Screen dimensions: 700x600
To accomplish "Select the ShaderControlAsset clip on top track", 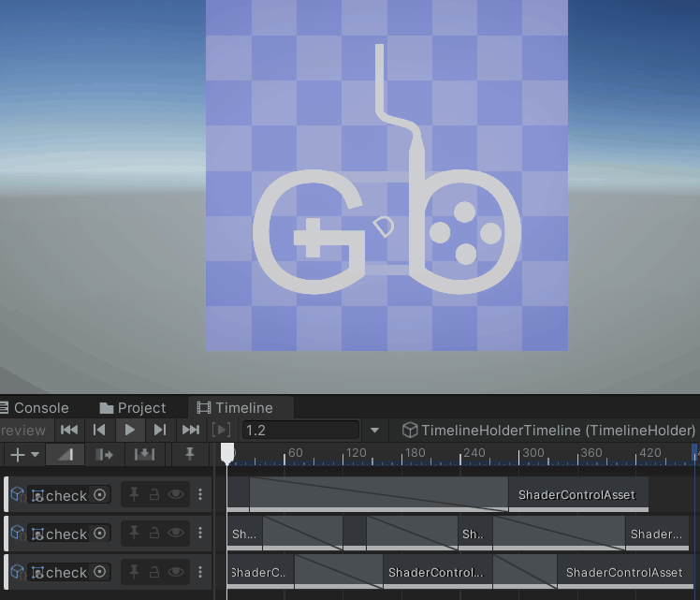I will (x=578, y=494).
